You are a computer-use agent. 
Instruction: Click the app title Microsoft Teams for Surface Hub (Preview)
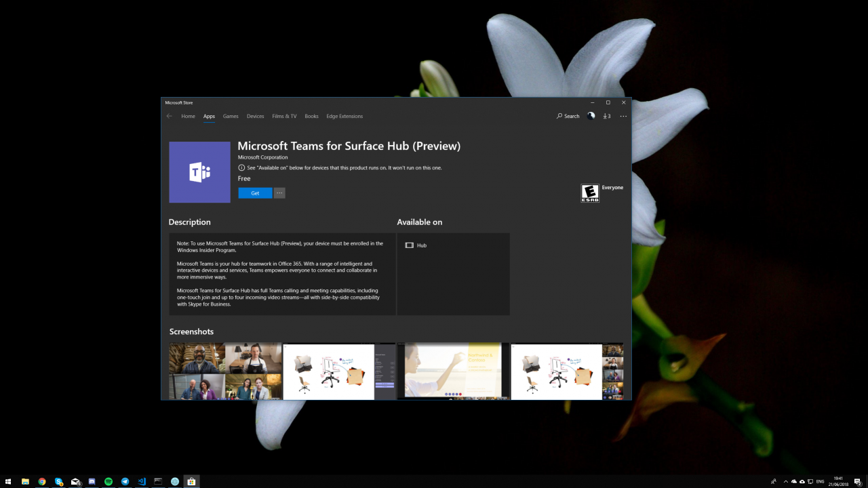click(349, 146)
